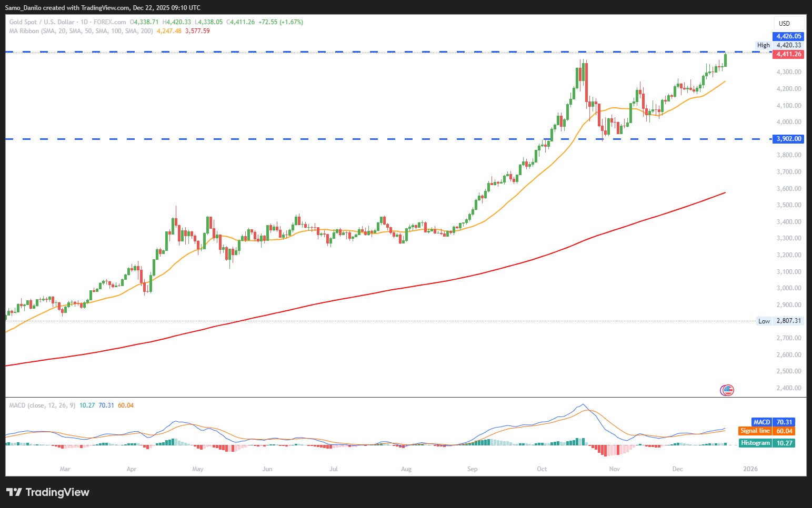Image resolution: width=812 pixels, height=508 pixels.
Task: Click the green Histogram 10.27 tag
Action: (767, 443)
